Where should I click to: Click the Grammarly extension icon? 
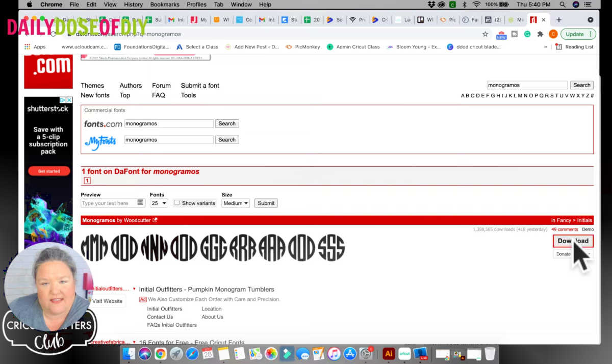pyautogui.click(x=527, y=34)
